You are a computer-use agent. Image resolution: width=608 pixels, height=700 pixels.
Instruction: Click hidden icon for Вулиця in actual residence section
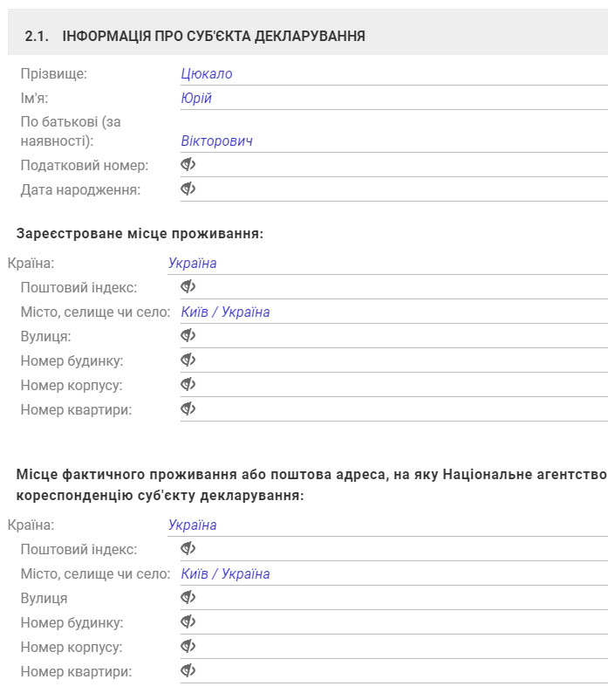(x=188, y=597)
